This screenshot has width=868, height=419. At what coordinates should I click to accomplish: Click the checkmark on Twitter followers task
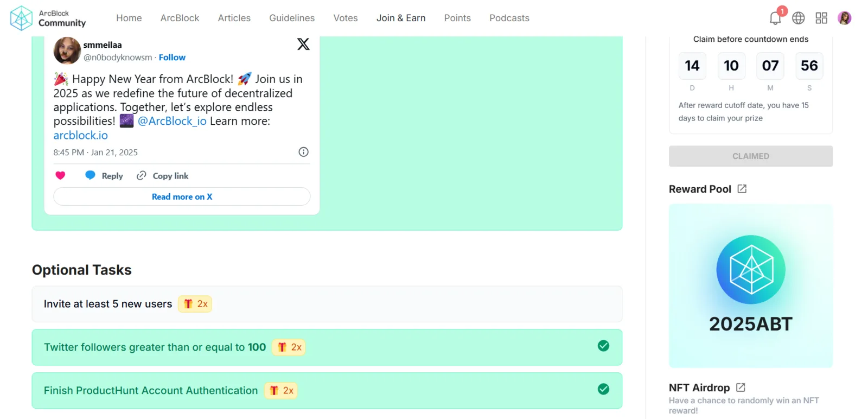(603, 346)
